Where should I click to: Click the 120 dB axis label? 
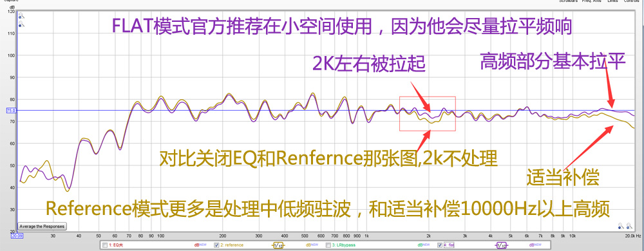[x=11, y=12]
